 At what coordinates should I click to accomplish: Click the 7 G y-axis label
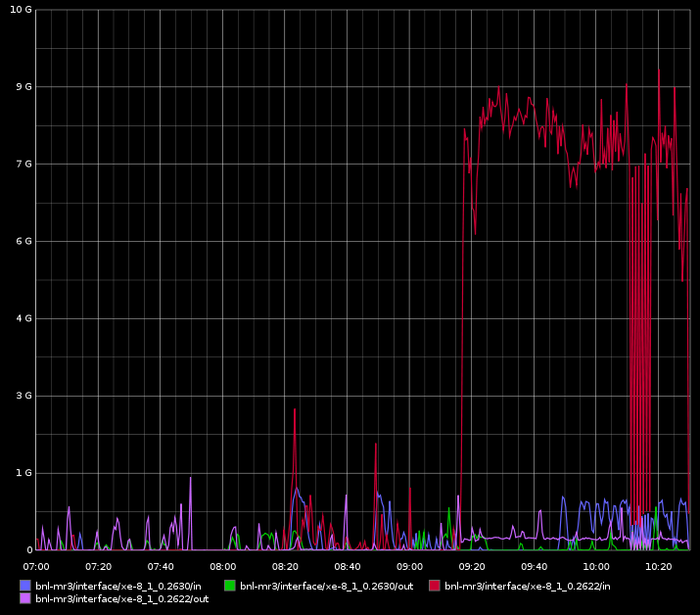point(23,164)
